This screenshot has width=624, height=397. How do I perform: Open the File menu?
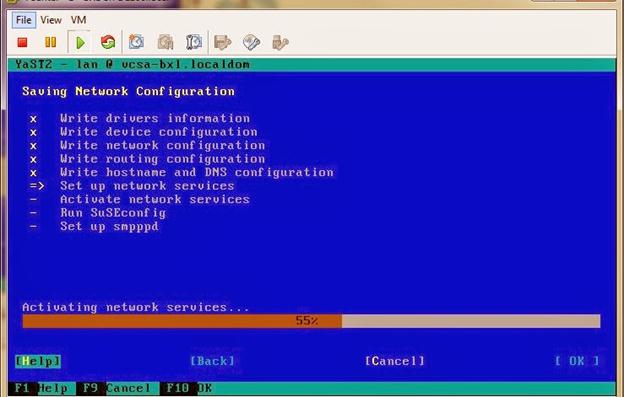[x=24, y=20]
